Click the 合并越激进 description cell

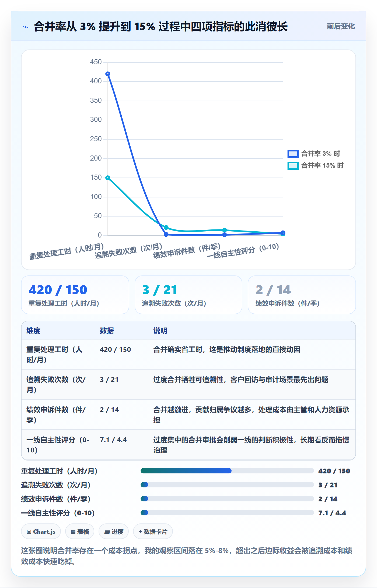click(252, 415)
